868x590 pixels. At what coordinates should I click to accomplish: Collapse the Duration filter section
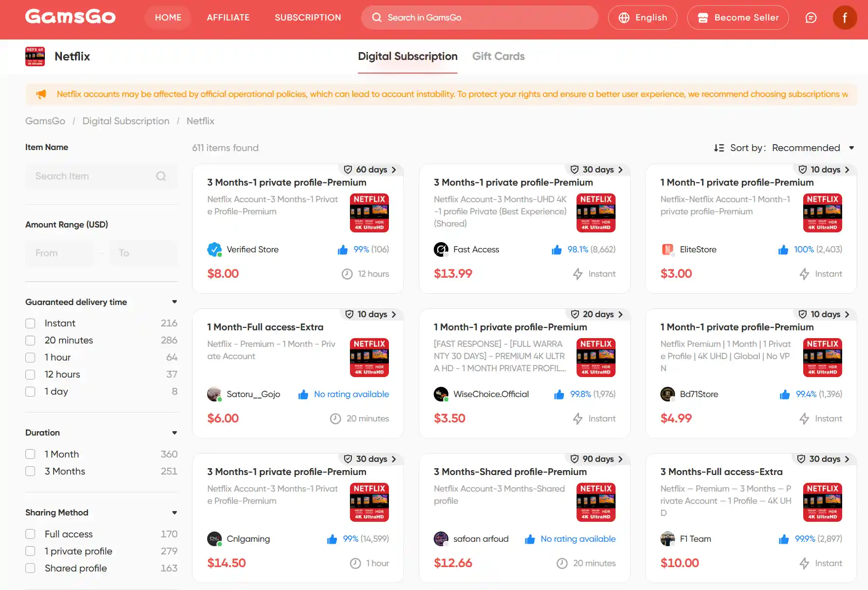pyautogui.click(x=174, y=433)
